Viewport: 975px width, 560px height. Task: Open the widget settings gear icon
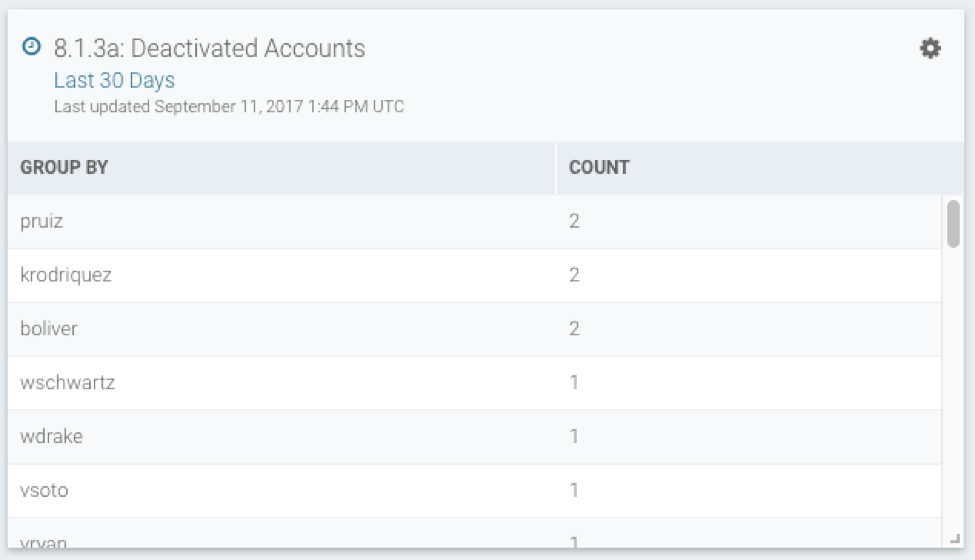(930, 48)
